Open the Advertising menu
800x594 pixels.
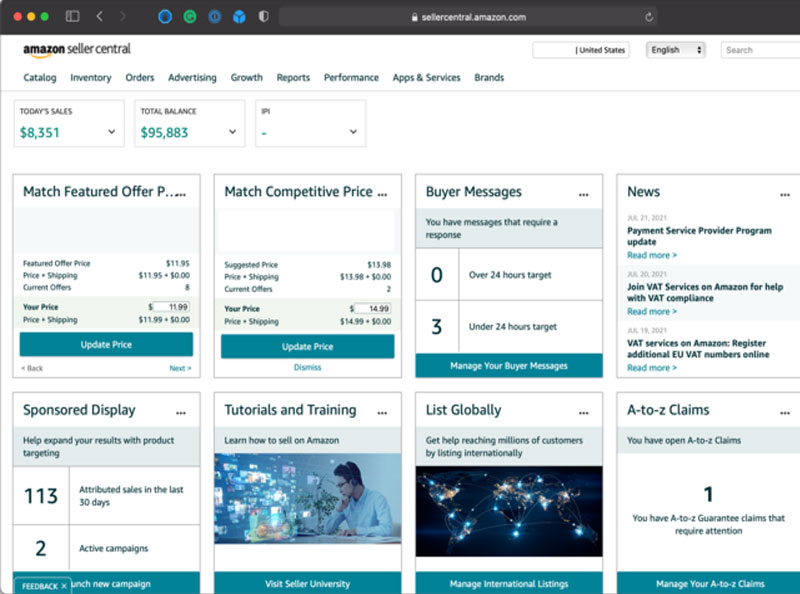[x=192, y=78]
